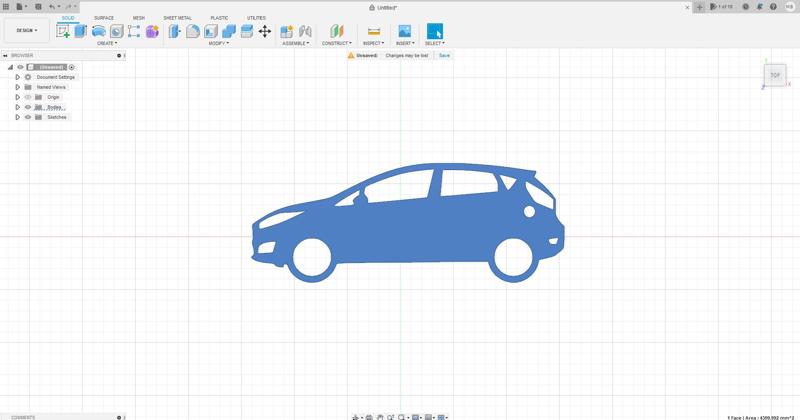Open Viewports layout options
The width and height of the screenshot is (800, 420).
441,417
